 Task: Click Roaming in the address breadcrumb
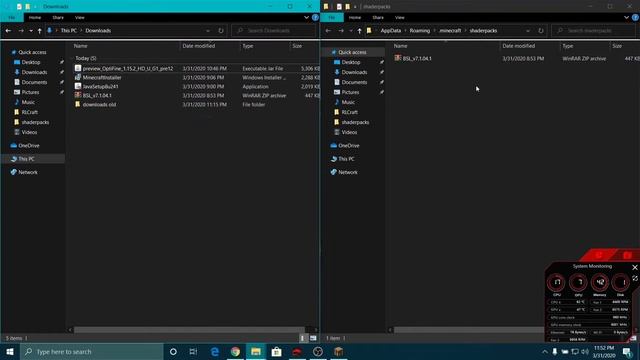[420, 31]
